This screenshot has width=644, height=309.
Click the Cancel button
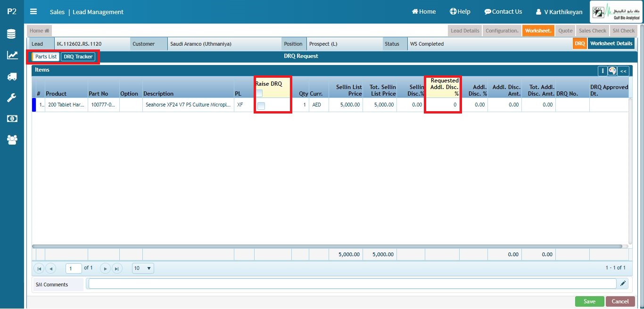(x=620, y=301)
